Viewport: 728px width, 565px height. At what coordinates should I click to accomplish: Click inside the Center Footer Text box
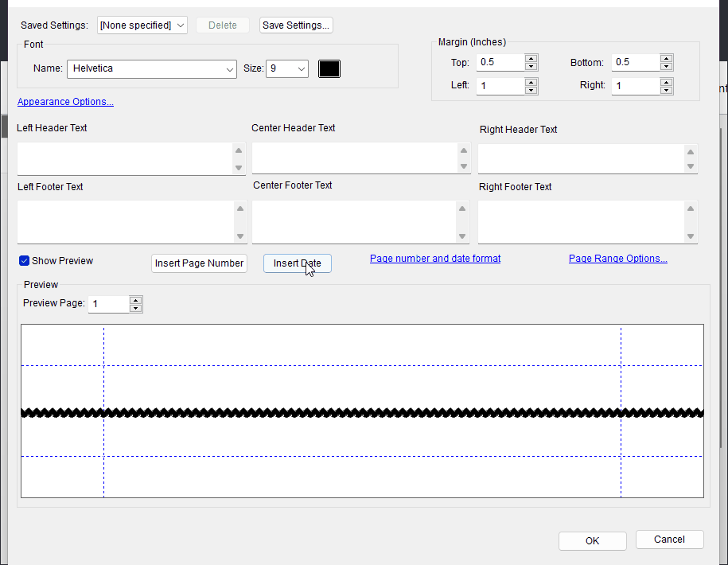coord(354,222)
